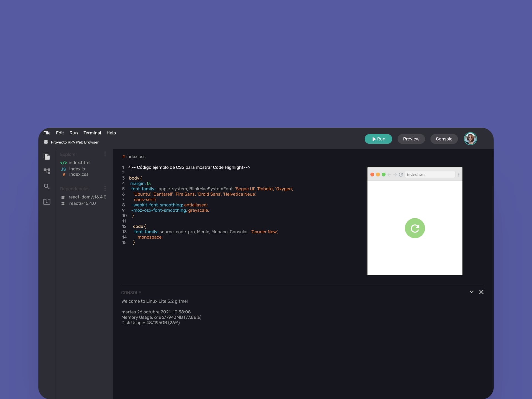This screenshot has height=399, width=532.
Task: Select index.js in Explorer
Action: click(x=77, y=169)
